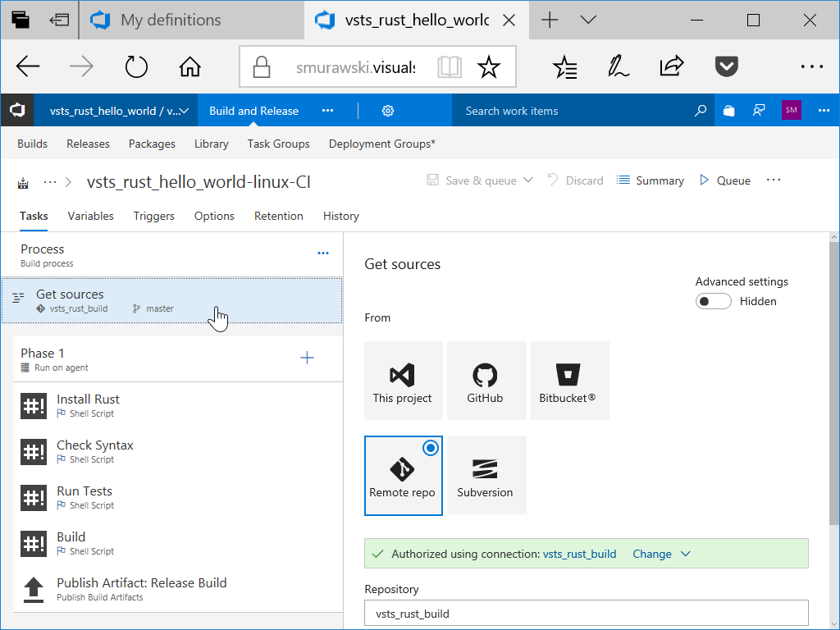Open the Builds hub

tap(32, 144)
